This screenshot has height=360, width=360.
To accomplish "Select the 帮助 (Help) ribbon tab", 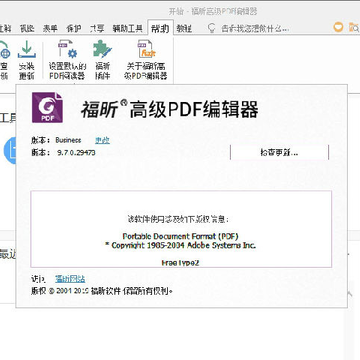I will click(160, 29).
